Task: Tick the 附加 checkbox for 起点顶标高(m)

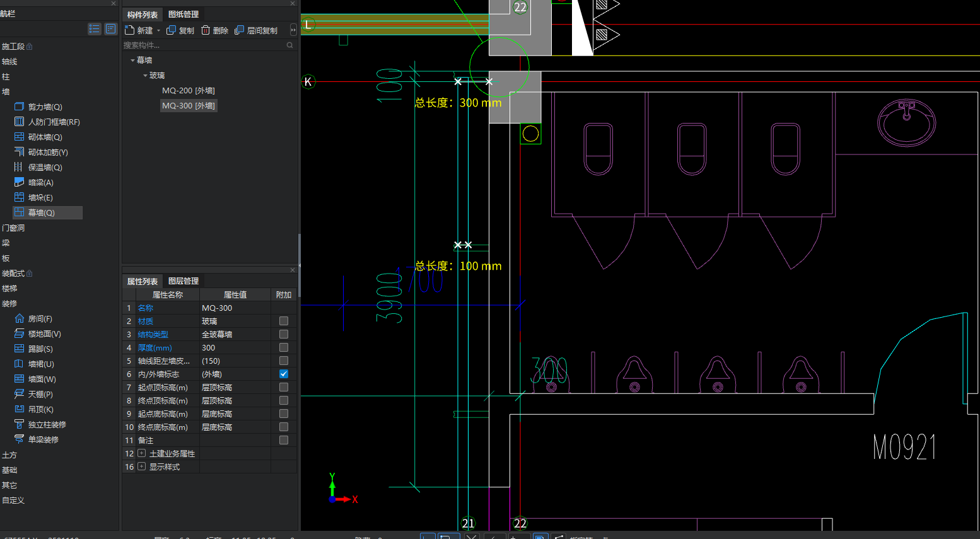Action: (284, 387)
